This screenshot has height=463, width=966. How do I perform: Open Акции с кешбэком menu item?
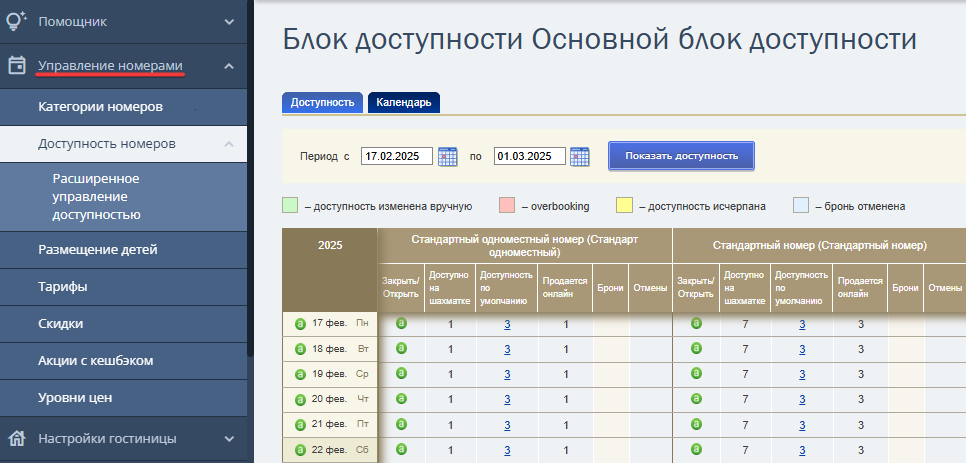coord(123,360)
